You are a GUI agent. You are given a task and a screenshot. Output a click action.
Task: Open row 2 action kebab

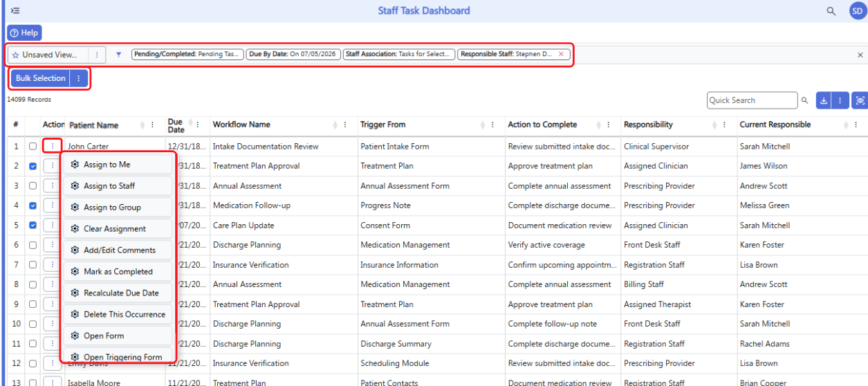[53, 166]
